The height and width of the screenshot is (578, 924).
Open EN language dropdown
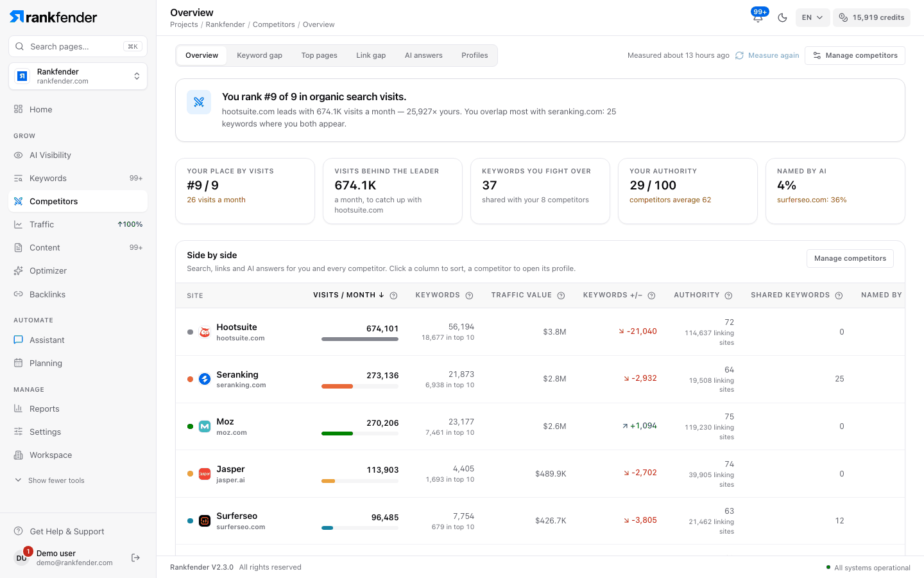[x=812, y=17]
